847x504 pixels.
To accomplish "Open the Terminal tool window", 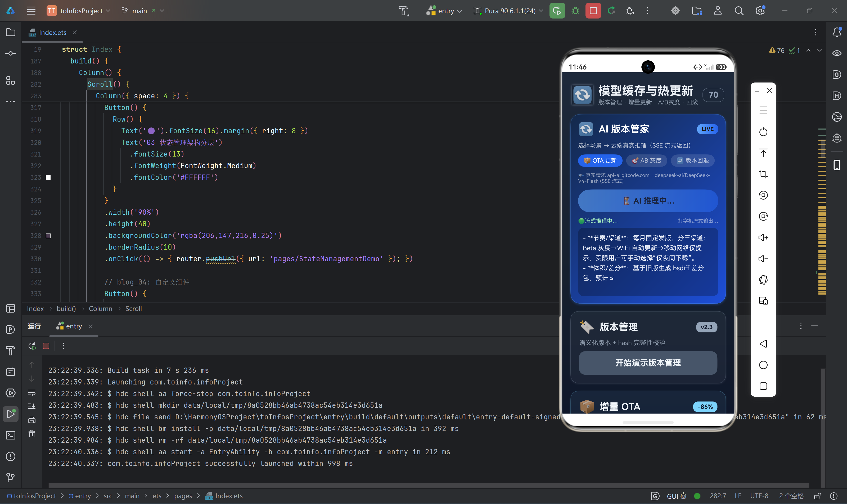I will tap(11, 435).
